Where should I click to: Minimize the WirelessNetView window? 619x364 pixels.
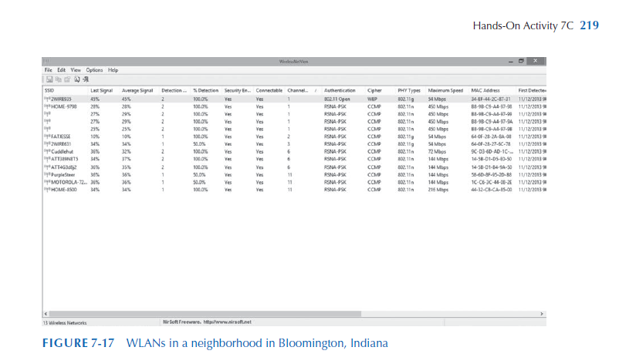click(511, 61)
